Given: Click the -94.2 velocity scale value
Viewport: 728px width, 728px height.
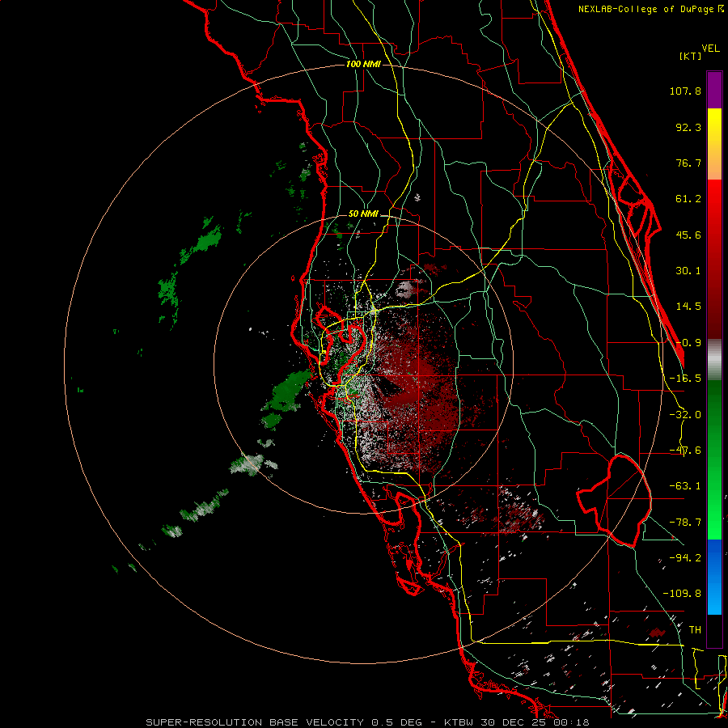Looking at the screenshot, I should (x=685, y=558).
